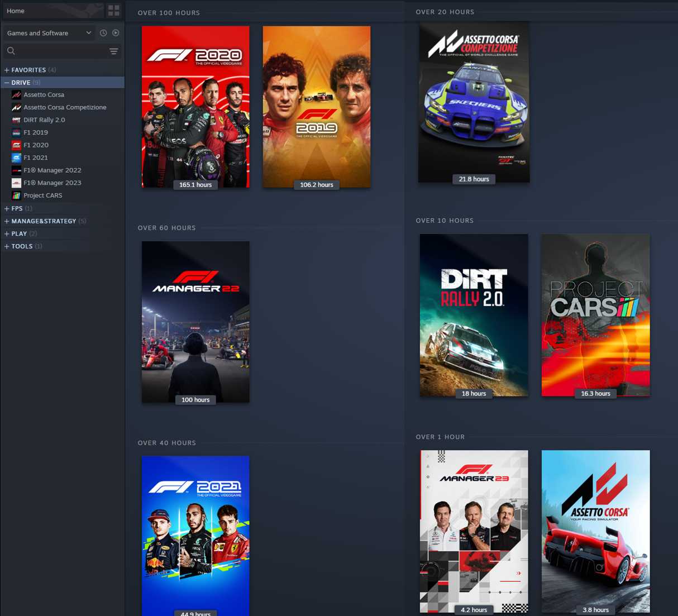Focus the library search field
This screenshot has width=678, height=616.
tap(61, 51)
